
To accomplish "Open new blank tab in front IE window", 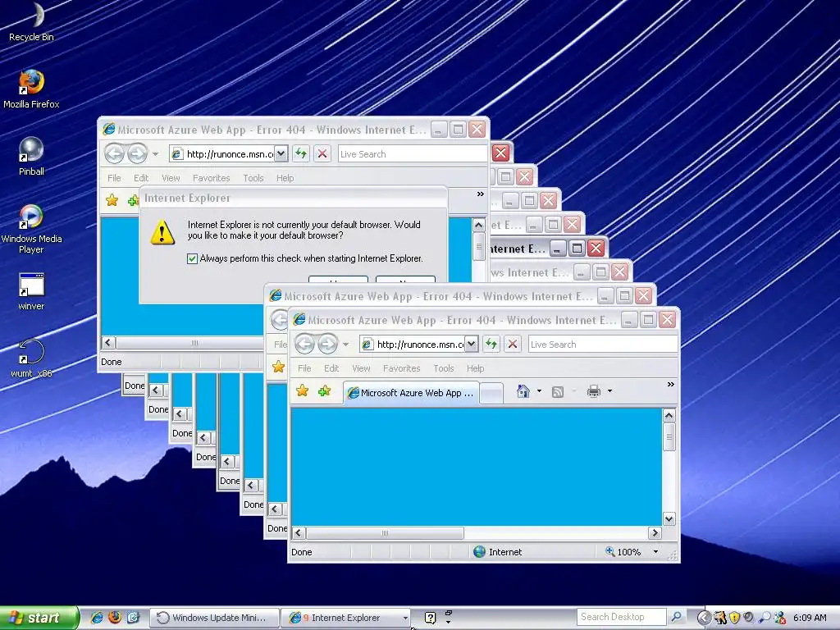I will tap(491, 393).
